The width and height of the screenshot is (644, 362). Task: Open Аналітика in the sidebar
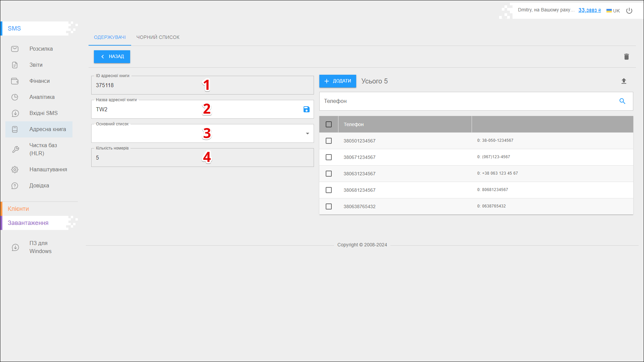tap(42, 97)
